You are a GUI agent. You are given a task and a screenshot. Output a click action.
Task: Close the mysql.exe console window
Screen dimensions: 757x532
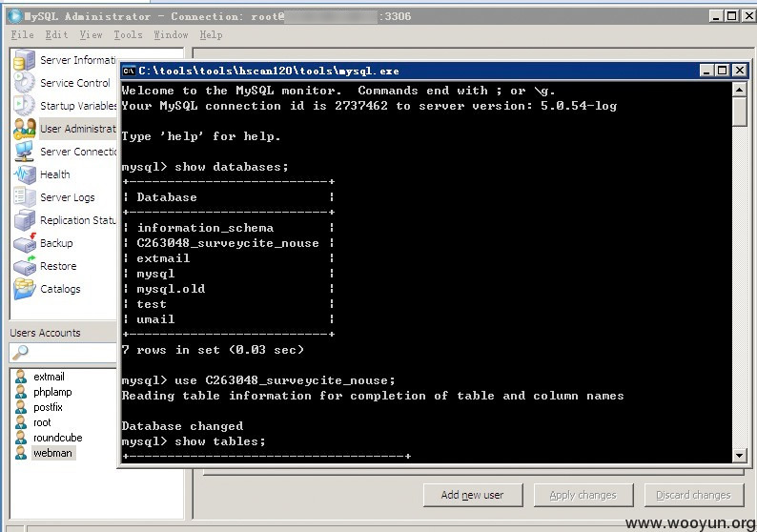[739, 71]
